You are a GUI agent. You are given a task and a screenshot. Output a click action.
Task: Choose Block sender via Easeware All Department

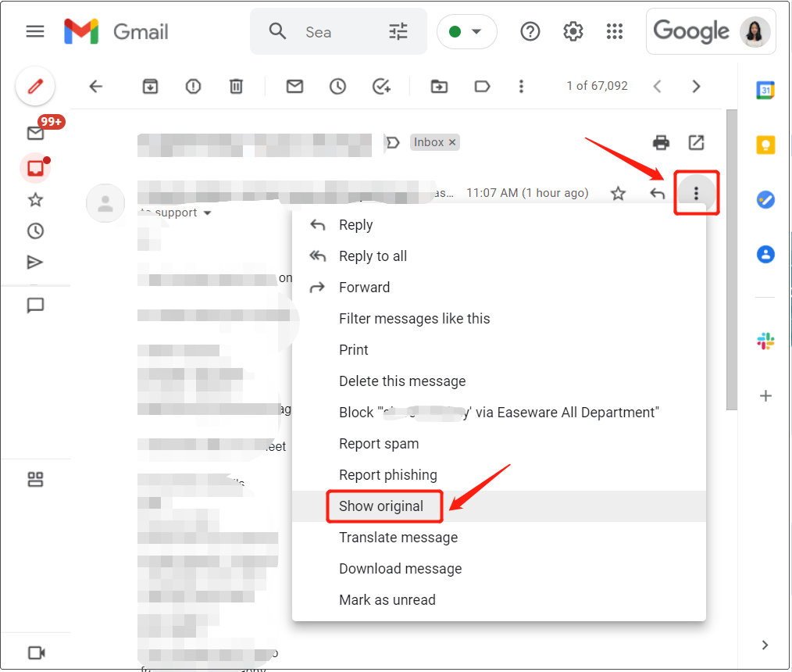[498, 413]
